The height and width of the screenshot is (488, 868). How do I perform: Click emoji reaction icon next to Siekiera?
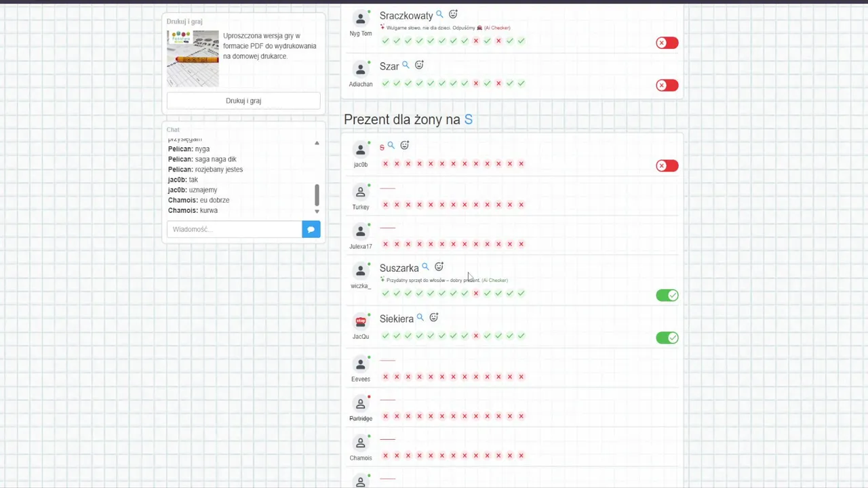point(434,317)
